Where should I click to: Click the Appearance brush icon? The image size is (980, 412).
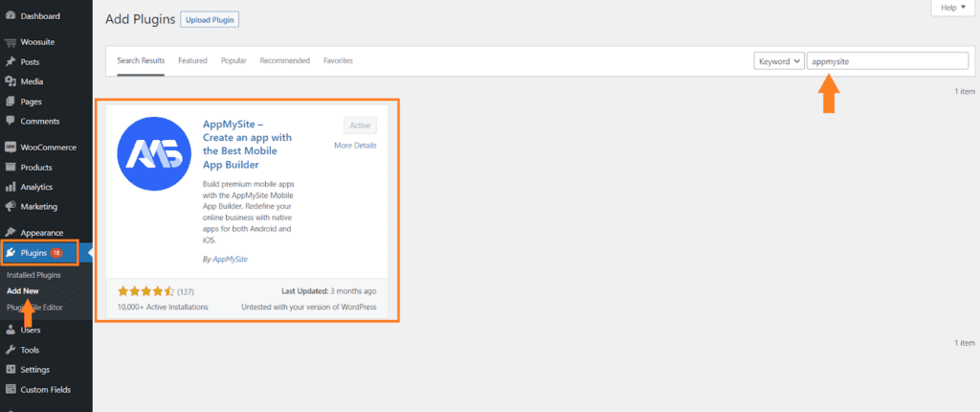click(10, 233)
